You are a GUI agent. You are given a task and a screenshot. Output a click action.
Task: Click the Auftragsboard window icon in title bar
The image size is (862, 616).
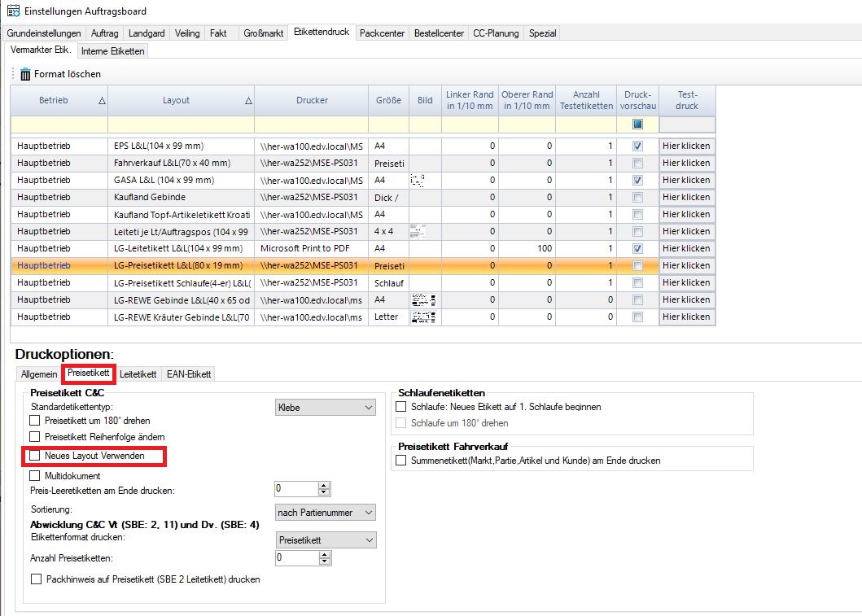pos(13,10)
